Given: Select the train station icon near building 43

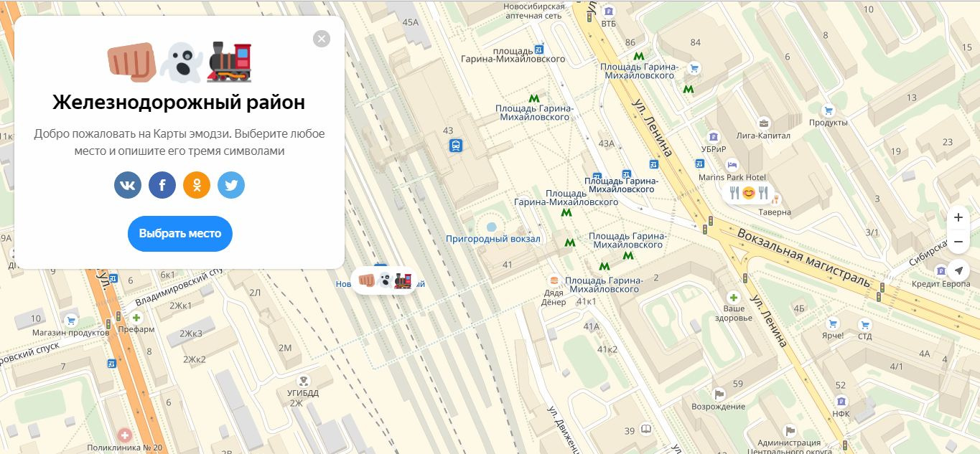Looking at the screenshot, I should click(x=455, y=146).
